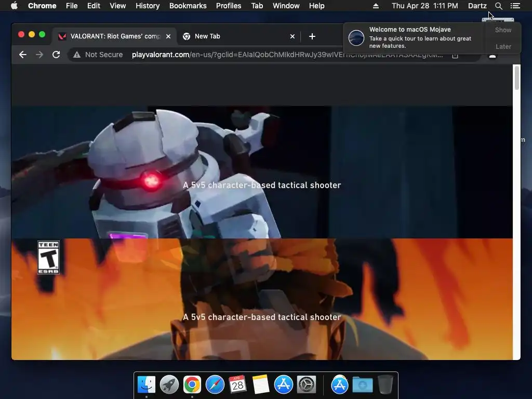Open the Window menu
Image resolution: width=532 pixels, height=399 pixels.
point(286,6)
